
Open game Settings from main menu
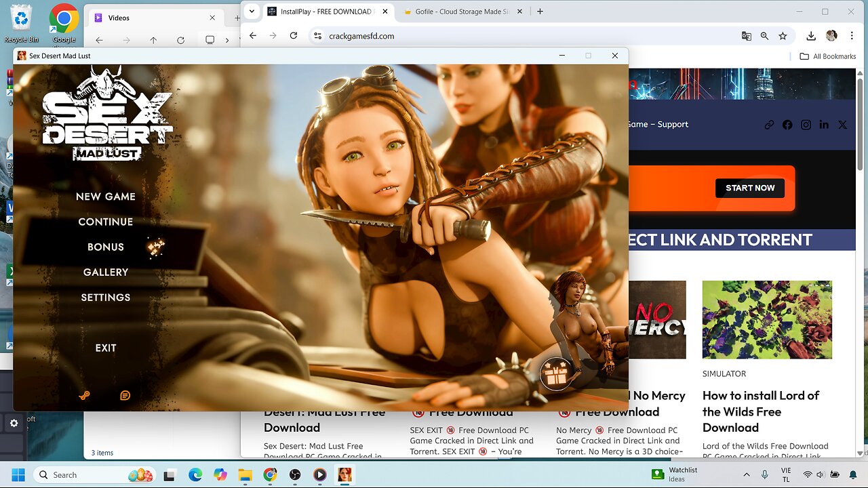point(105,297)
